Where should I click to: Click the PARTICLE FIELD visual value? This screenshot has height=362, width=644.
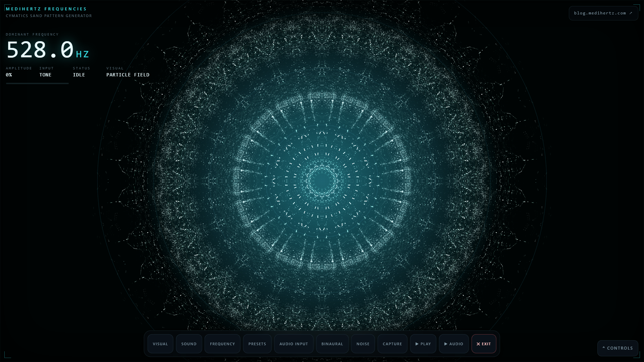tap(128, 75)
